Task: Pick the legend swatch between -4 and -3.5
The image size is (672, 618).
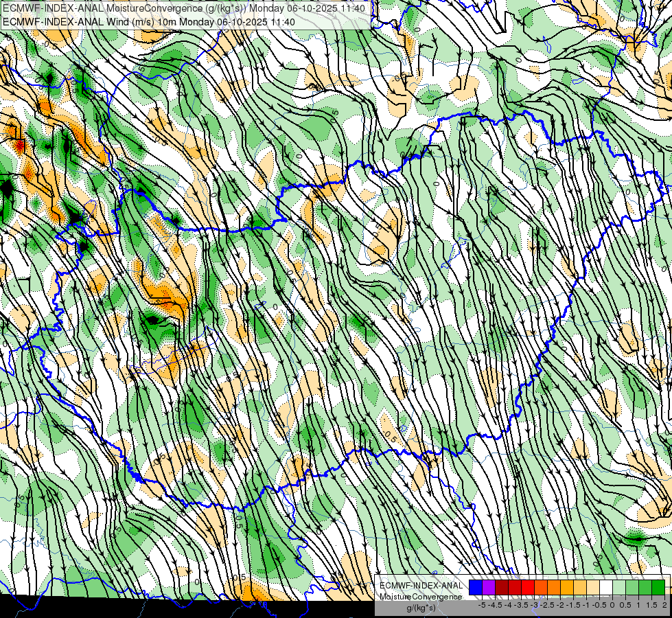Action: pyautogui.click(x=515, y=588)
